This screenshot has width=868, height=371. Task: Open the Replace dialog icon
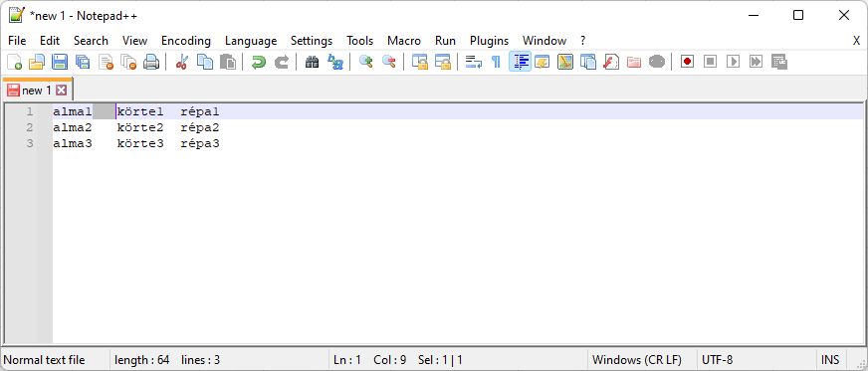[334, 62]
